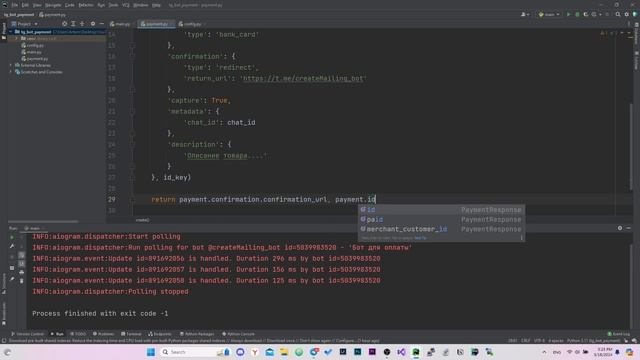The image size is (640, 360).
Task: Open Run panel settings gear
Action: pyautogui.click(x=620, y=228)
